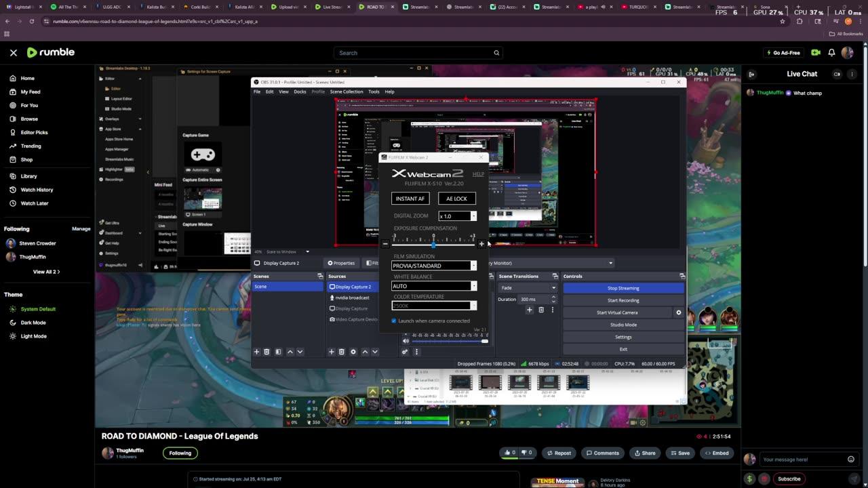This screenshot has height=488, width=868.
Task: Toggle Launch when camera connected checkbox
Action: click(394, 321)
